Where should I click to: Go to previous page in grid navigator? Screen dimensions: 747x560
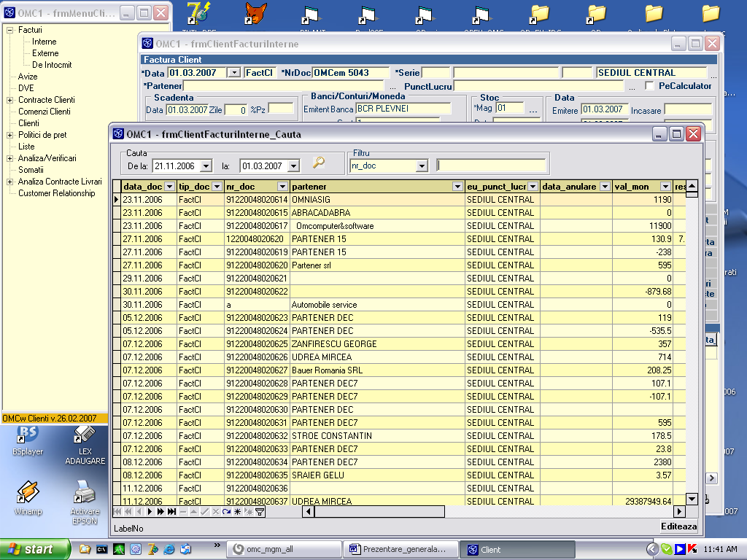(128, 512)
